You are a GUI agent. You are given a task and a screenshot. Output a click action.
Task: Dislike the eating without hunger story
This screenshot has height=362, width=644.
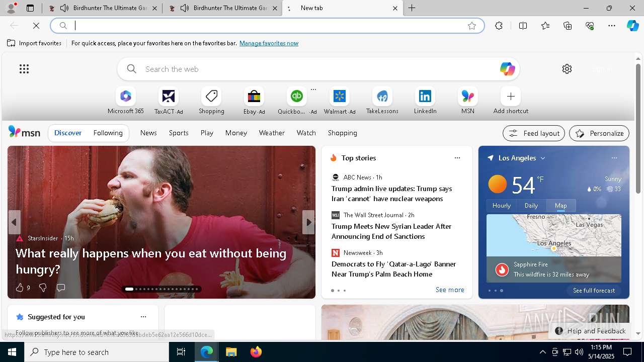(x=43, y=288)
